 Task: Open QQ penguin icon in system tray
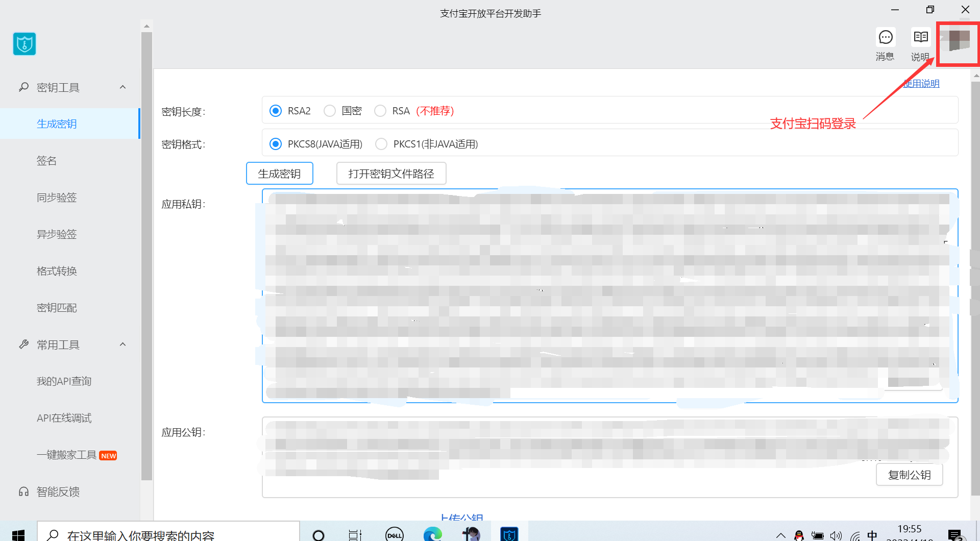(x=799, y=535)
